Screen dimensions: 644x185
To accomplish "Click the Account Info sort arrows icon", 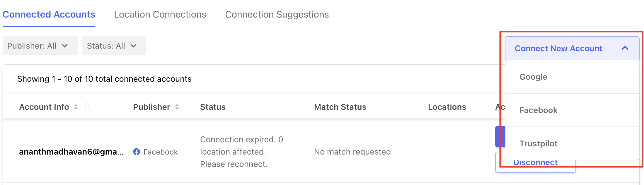I will click(76, 107).
